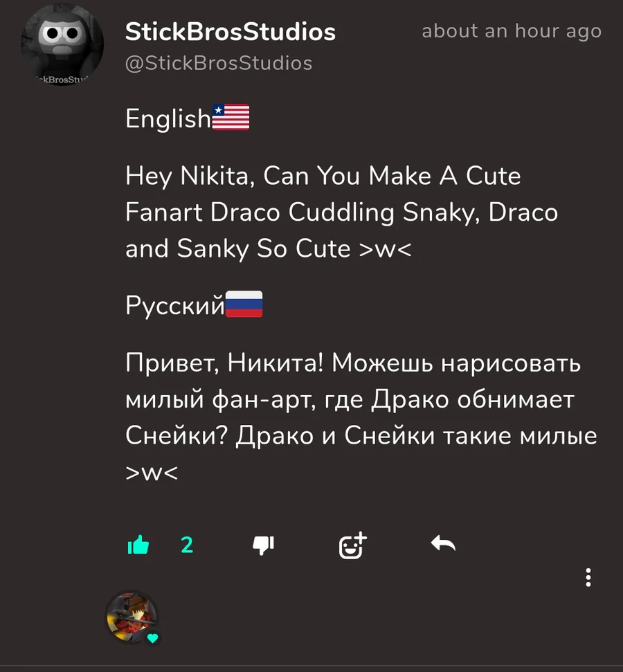Open StickBrosStudios display name profile
This screenshot has width=623, height=672.
[231, 32]
